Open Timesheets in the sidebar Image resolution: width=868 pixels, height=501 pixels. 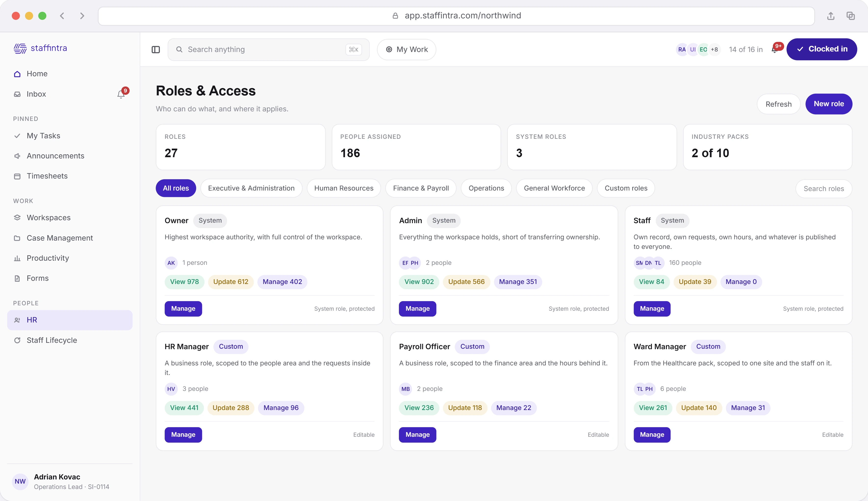pyautogui.click(x=70, y=176)
